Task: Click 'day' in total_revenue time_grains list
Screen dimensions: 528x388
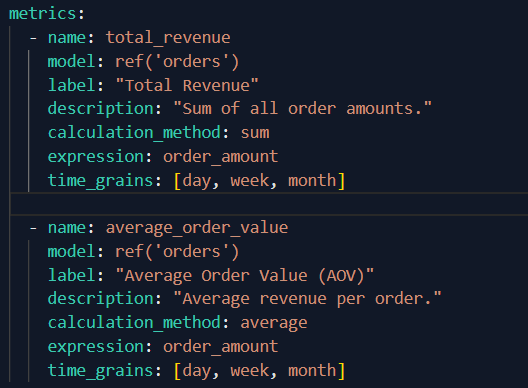Action: [x=197, y=181]
